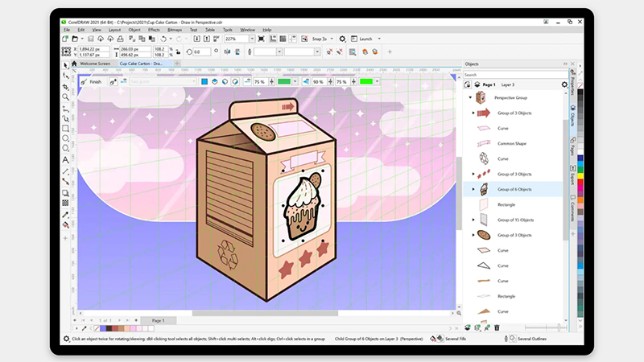Select the Rectangle tool

65,129
